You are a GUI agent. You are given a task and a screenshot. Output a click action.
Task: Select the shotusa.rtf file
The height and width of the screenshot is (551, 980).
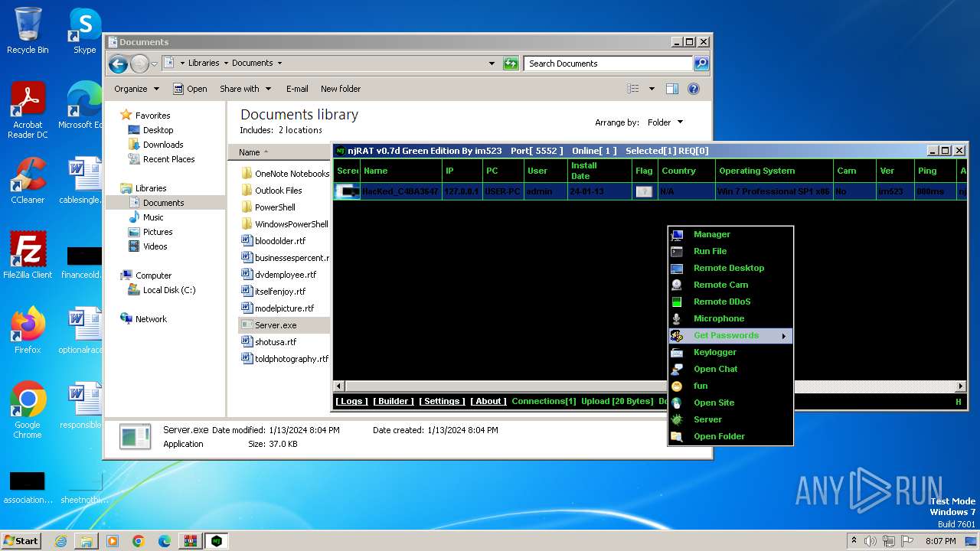point(276,342)
